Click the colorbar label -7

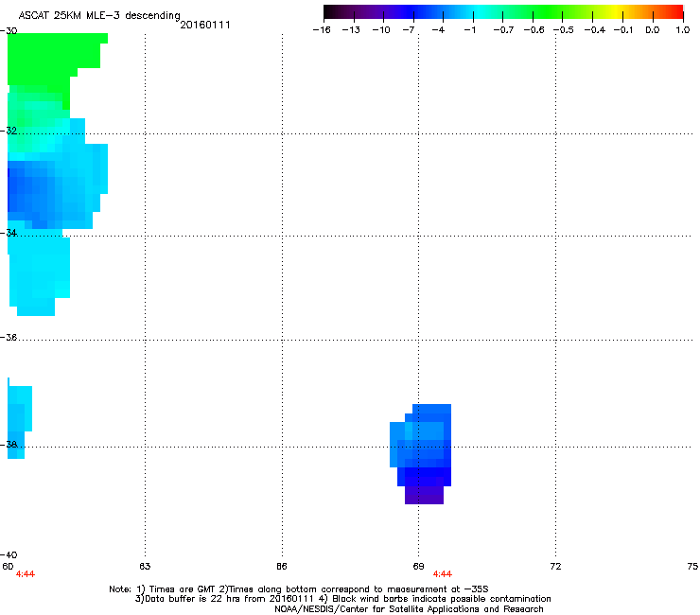[x=408, y=30]
